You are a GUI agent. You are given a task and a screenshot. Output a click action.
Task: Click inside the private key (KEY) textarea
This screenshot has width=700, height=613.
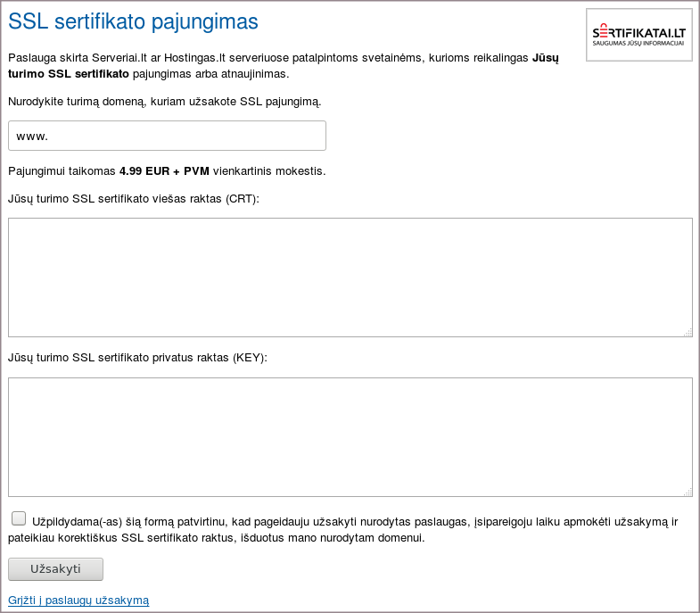coord(350,436)
